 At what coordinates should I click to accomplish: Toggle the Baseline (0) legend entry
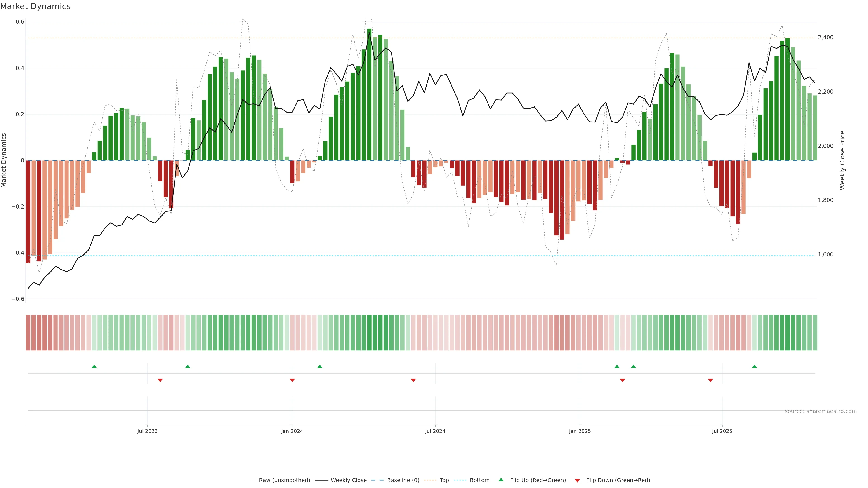[403, 480]
